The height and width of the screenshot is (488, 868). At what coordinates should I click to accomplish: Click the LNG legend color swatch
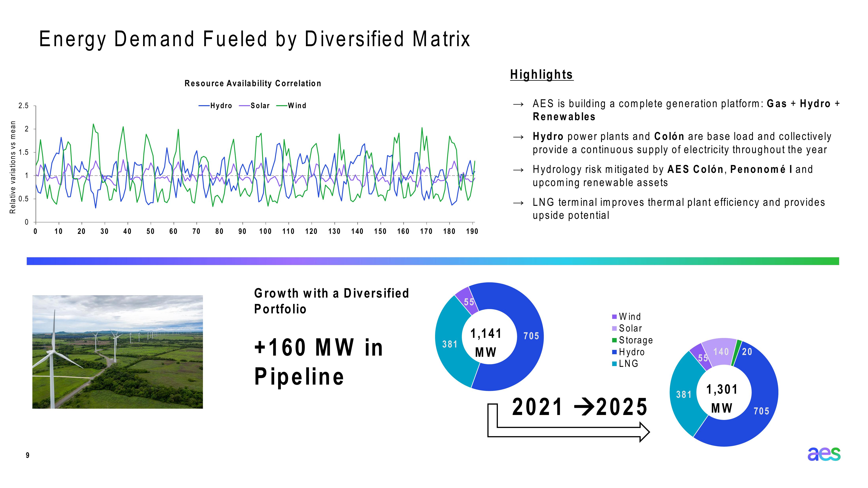[x=614, y=364]
